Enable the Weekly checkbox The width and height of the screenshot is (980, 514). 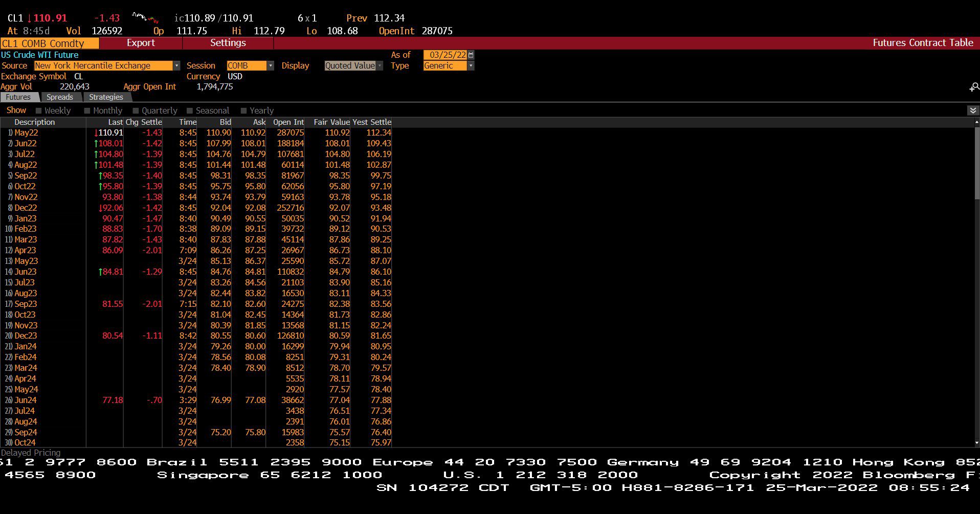[x=38, y=110]
